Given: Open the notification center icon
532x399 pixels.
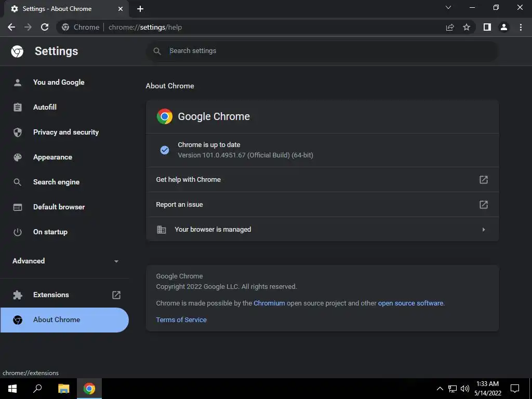Looking at the screenshot, I should pos(515,389).
